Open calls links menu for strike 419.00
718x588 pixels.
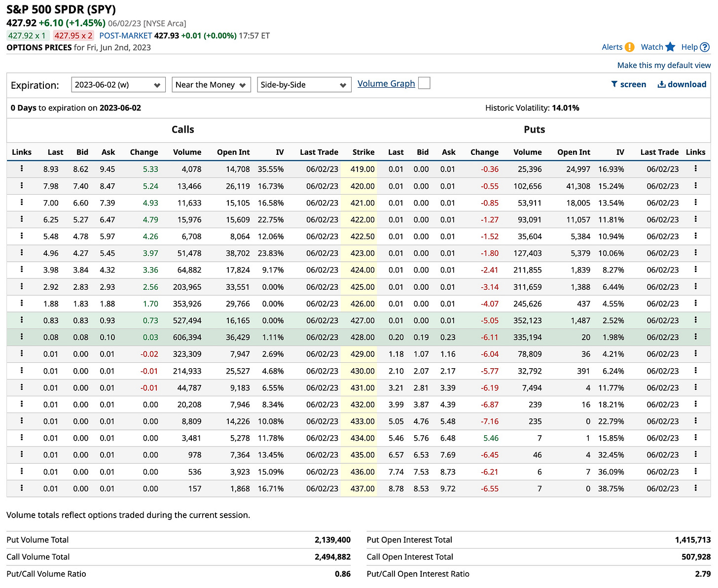22,169
